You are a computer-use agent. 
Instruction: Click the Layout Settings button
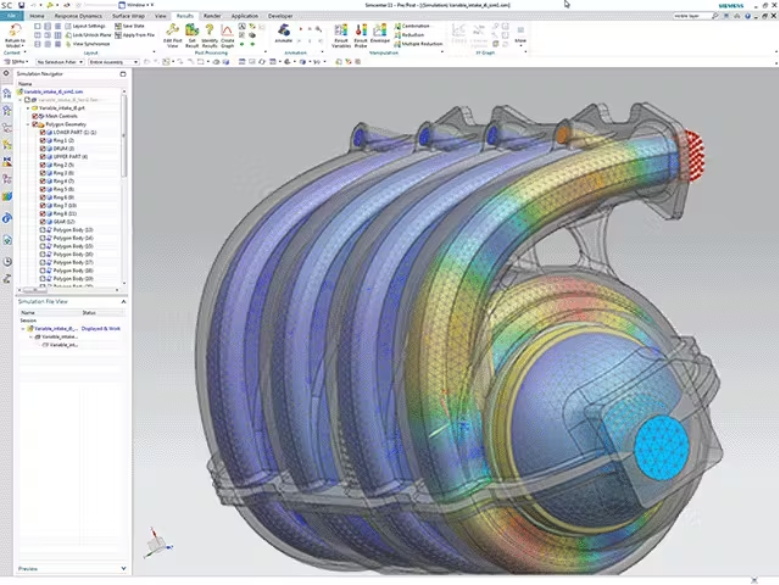(88, 26)
